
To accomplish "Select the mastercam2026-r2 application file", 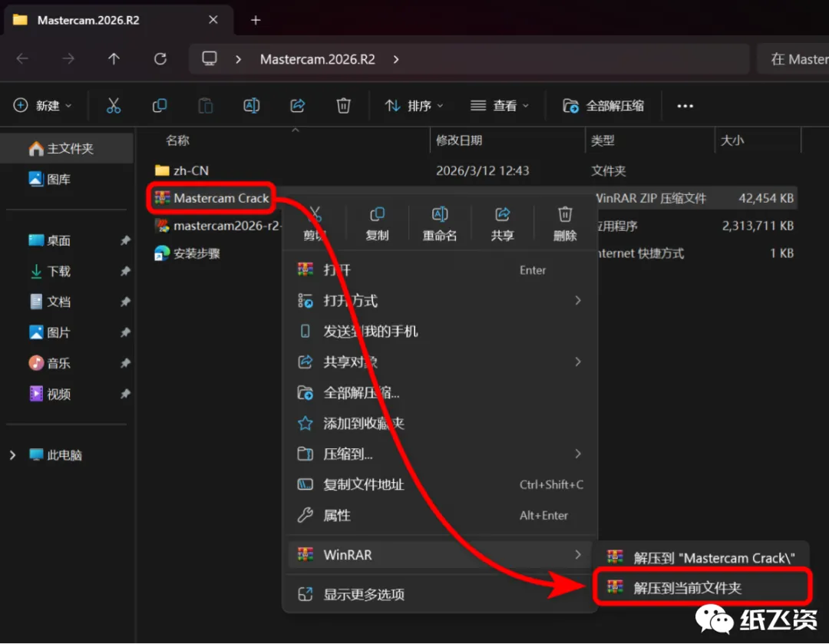I will click(x=216, y=226).
